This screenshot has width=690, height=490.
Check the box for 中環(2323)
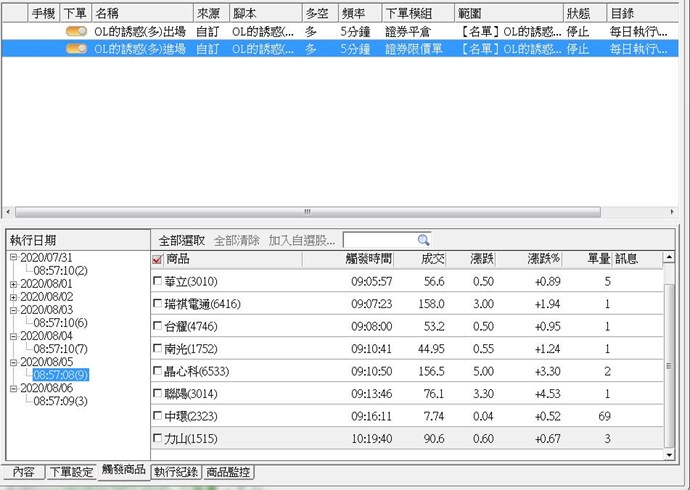[x=157, y=415]
